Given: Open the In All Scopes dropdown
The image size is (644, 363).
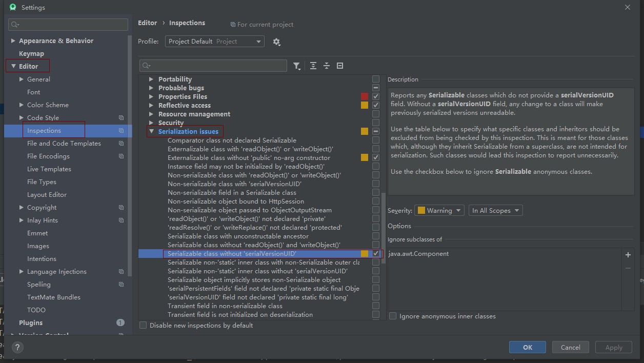Looking at the screenshot, I should click(x=495, y=210).
